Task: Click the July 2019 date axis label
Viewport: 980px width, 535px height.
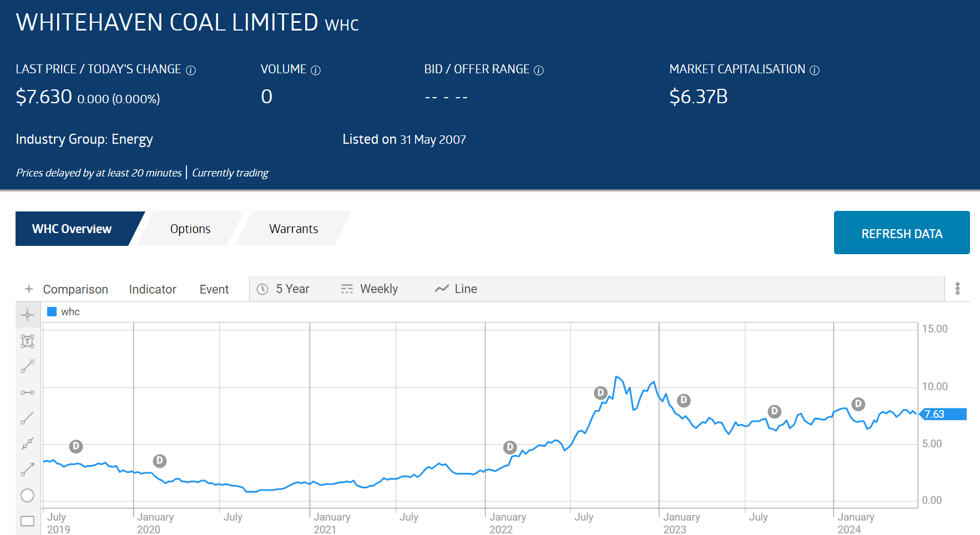Action: click(58, 523)
